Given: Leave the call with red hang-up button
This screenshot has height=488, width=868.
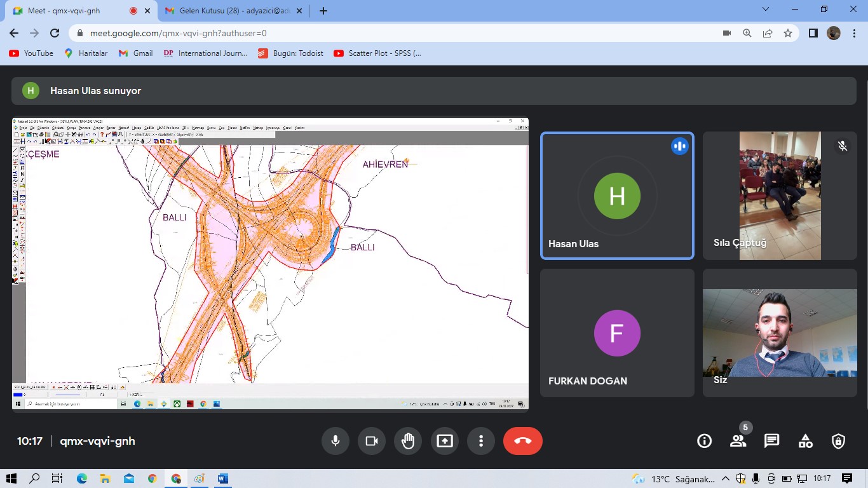Looking at the screenshot, I should [x=522, y=441].
